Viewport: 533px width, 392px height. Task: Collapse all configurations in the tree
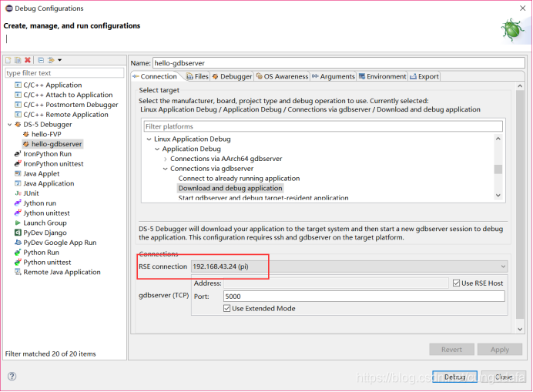click(x=41, y=60)
